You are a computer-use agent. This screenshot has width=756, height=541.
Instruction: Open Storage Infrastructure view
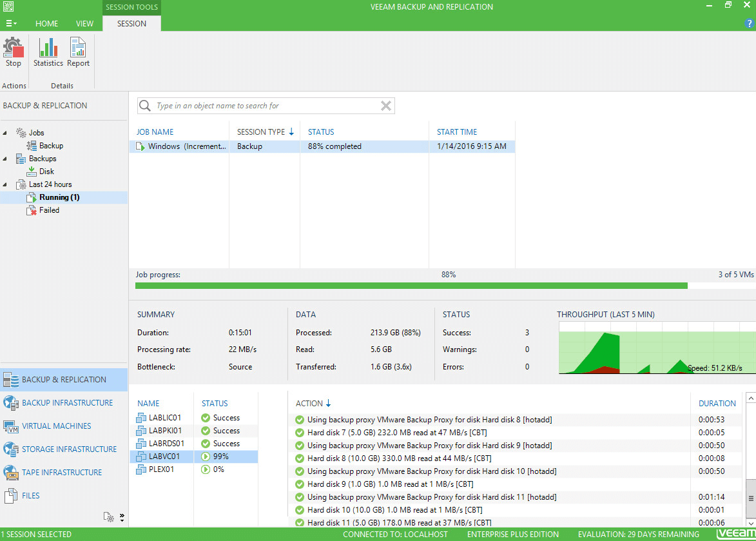pyautogui.click(x=69, y=449)
